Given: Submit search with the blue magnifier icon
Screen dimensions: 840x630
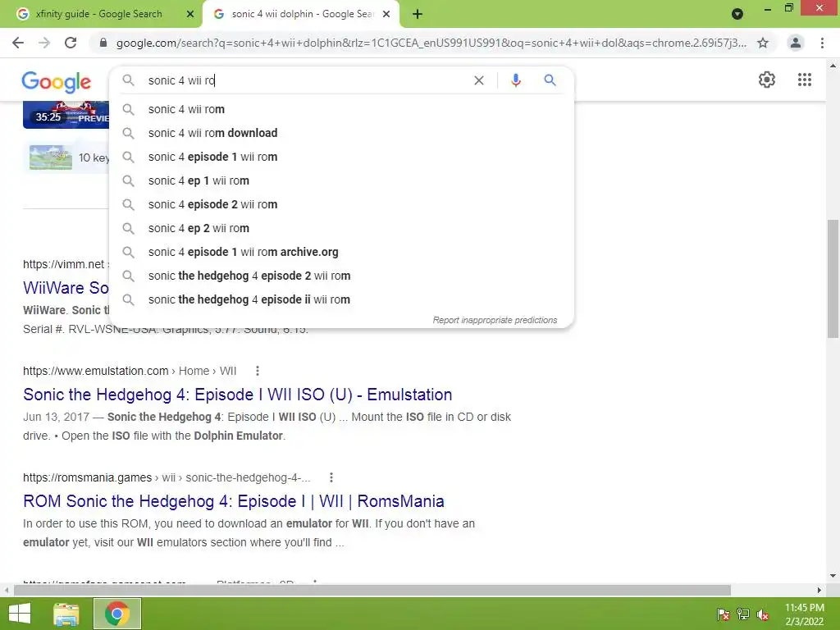Looking at the screenshot, I should coord(550,80).
